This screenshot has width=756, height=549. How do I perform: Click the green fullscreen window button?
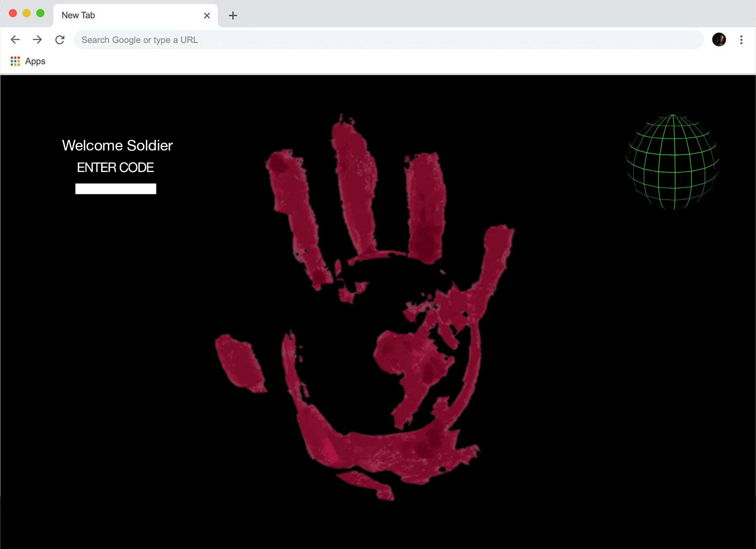[x=40, y=13]
